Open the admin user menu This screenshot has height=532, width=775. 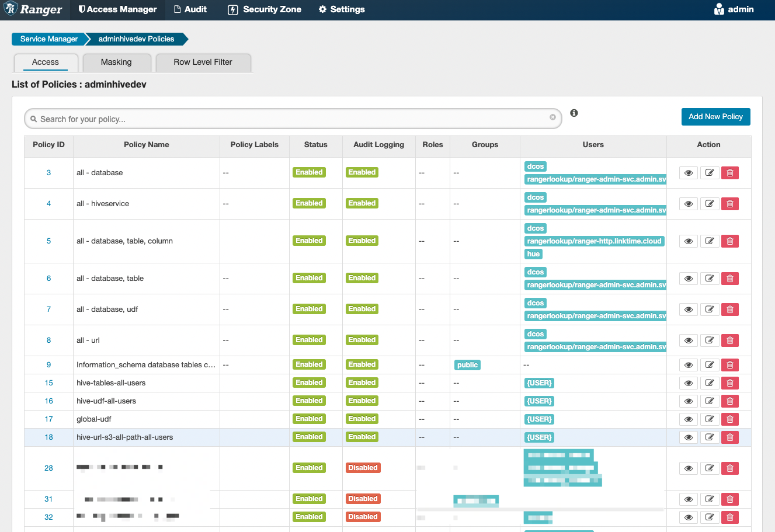point(734,9)
